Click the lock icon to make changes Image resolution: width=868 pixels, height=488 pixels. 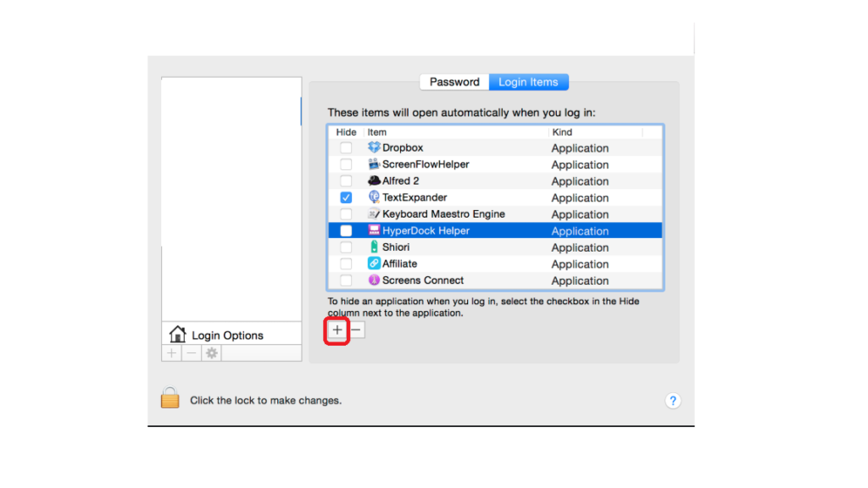pyautogui.click(x=170, y=398)
